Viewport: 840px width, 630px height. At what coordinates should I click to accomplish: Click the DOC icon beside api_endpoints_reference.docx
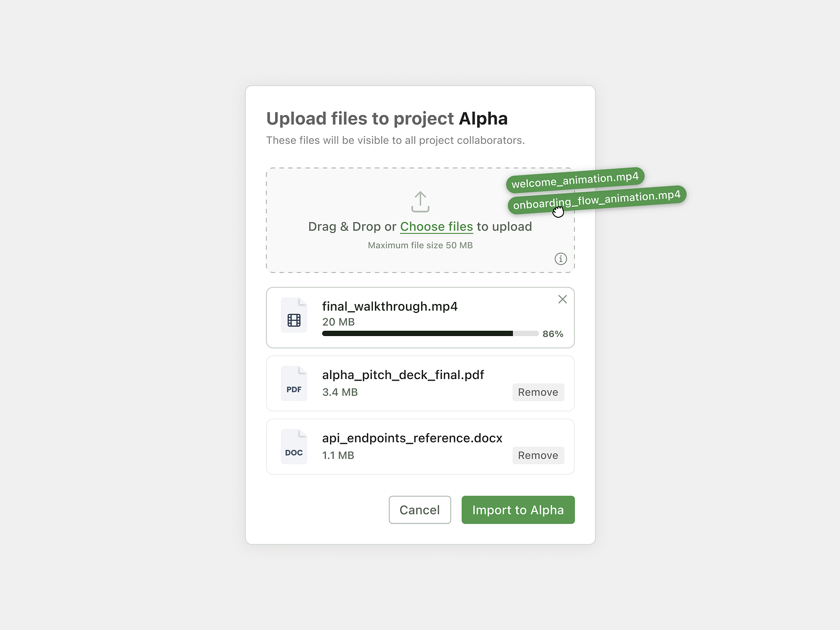[x=293, y=447]
